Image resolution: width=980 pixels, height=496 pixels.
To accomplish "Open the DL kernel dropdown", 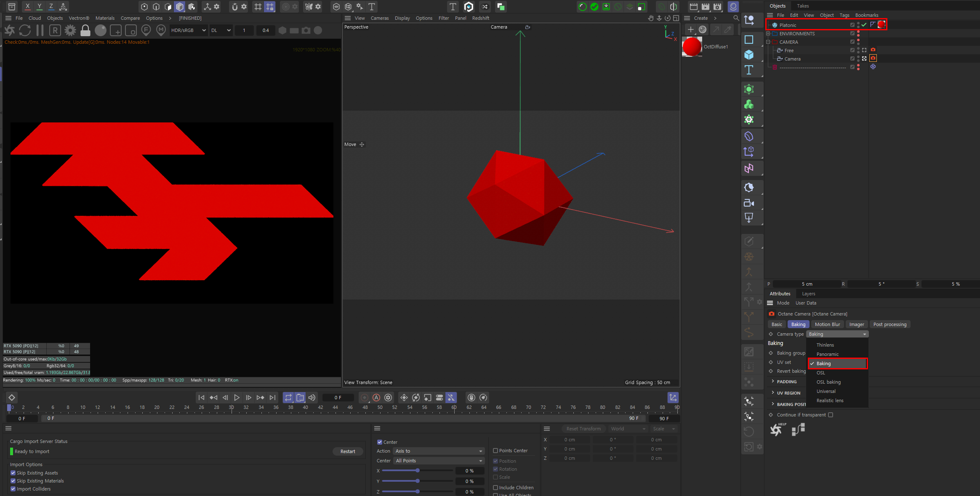I will (221, 30).
